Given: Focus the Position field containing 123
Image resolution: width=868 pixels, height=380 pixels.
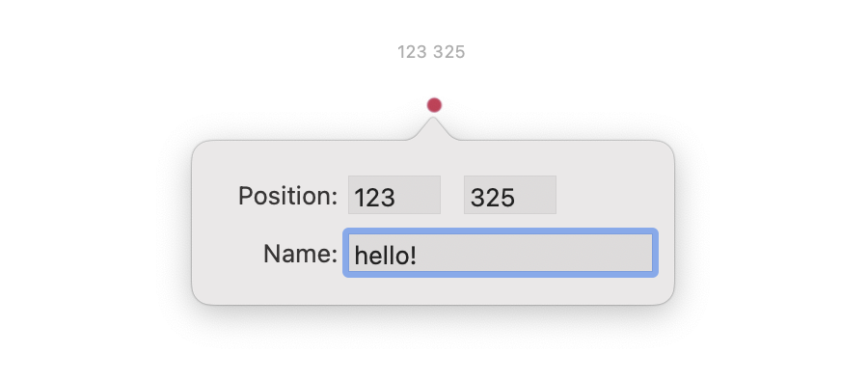Looking at the screenshot, I should [x=394, y=195].
